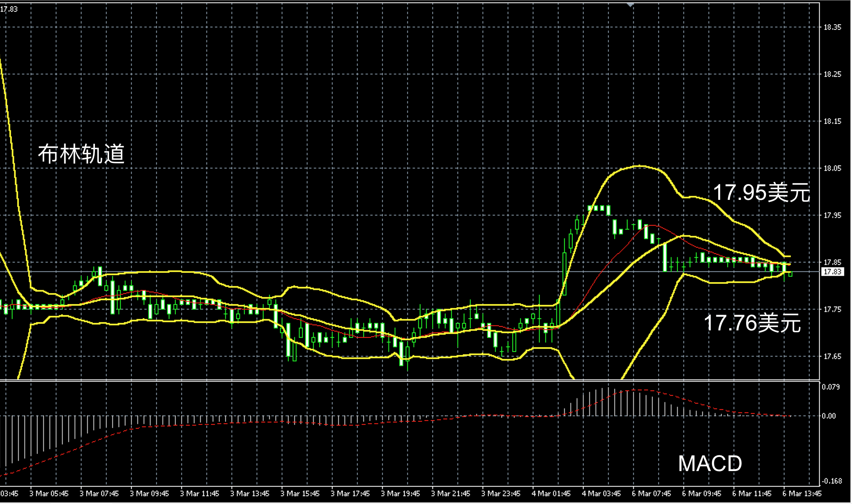Click the 3 Mar 21:45 time label
This screenshot has width=852, height=504.
point(451,493)
